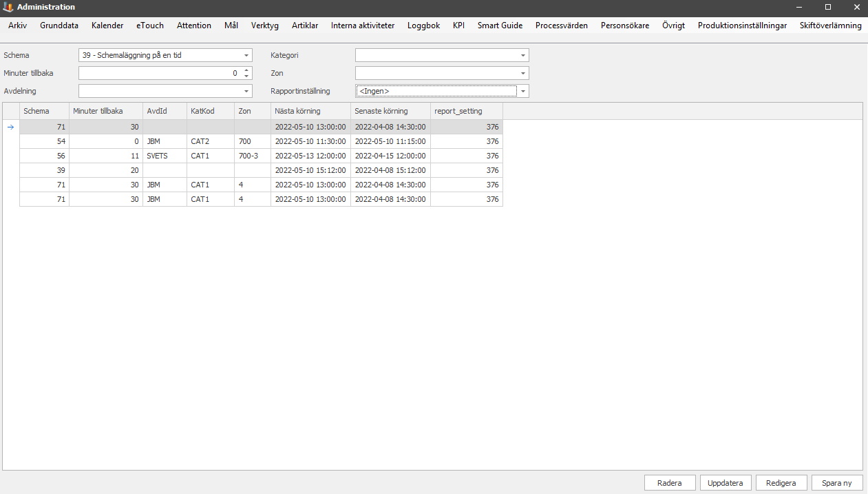The height and width of the screenshot is (494, 868).
Task: Click the Administration app icon in title bar
Action: [8, 7]
